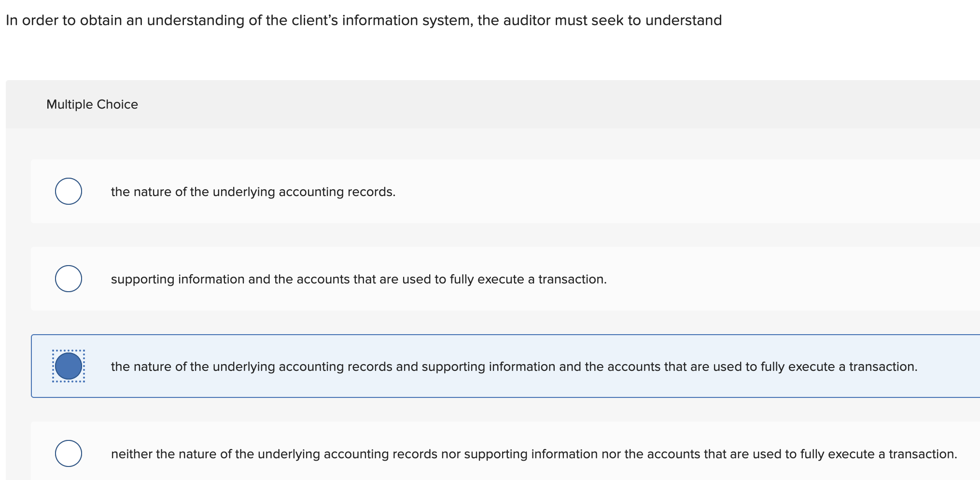Click the "Multiple Choice" header bar
The height and width of the screenshot is (480, 980).
click(x=93, y=104)
